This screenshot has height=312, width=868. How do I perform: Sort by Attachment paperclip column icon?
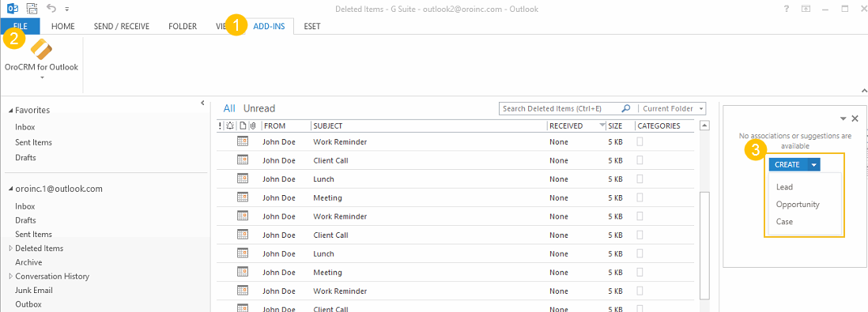[252, 126]
